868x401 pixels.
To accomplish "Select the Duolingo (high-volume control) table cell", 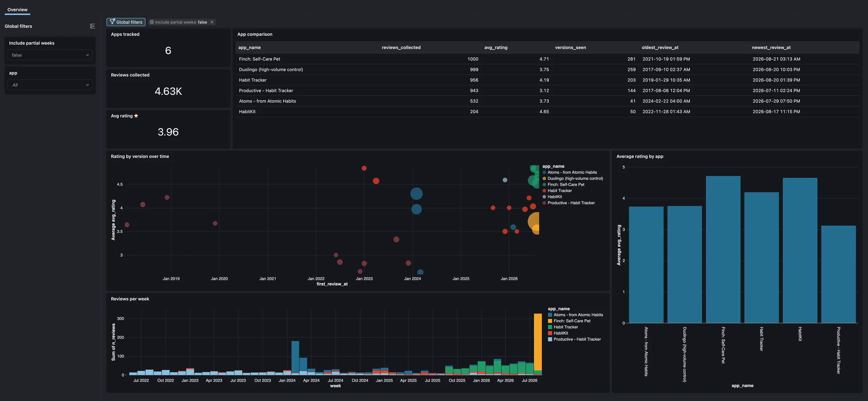I will [271, 69].
